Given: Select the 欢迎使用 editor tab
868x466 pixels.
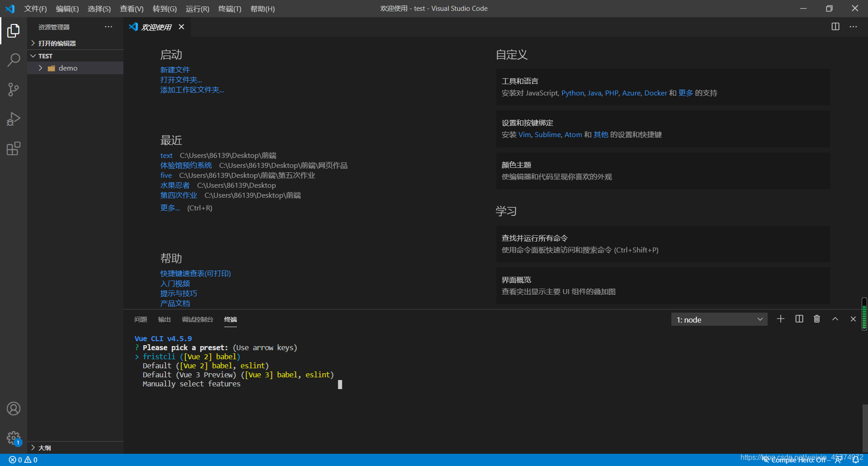Looking at the screenshot, I should click(156, 27).
